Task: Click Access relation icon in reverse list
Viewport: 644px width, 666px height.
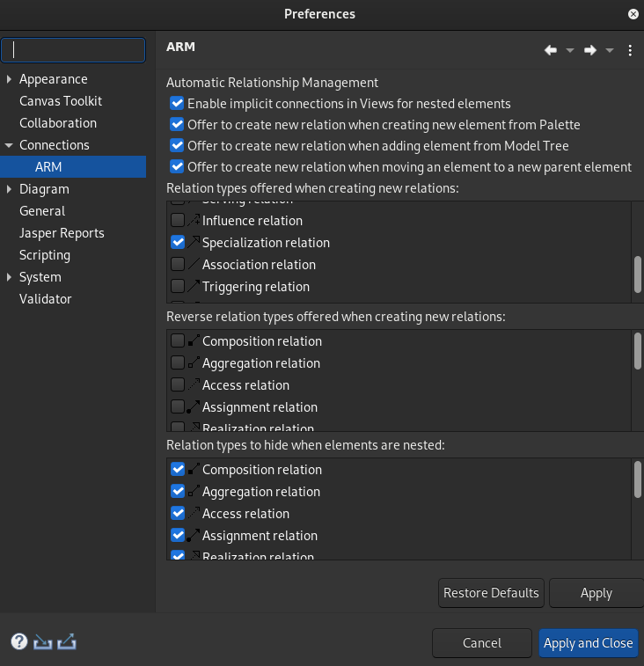Action: pos(194,384)
